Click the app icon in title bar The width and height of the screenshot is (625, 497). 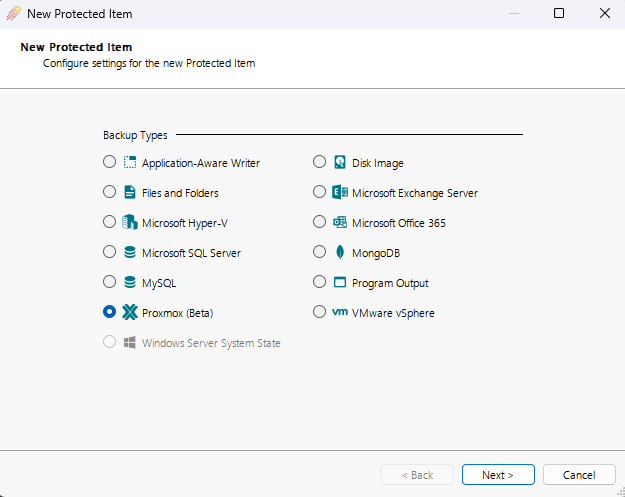click(14, 14)
